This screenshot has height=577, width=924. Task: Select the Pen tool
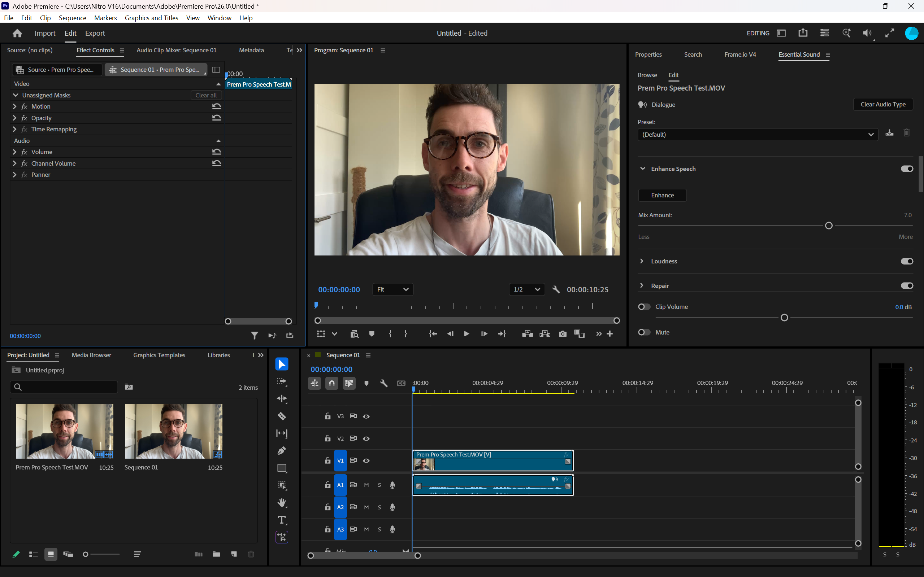click(x=282, y=451)
